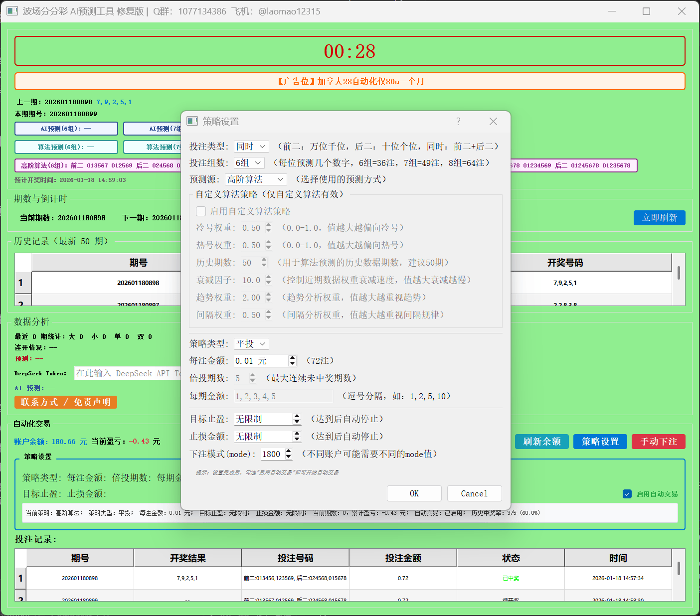Click the help question mark in dialog title

(x=458, y=121)
